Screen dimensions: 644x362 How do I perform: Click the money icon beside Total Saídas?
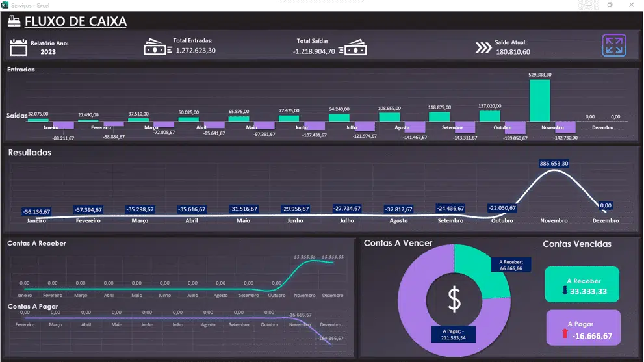[355, 48]
